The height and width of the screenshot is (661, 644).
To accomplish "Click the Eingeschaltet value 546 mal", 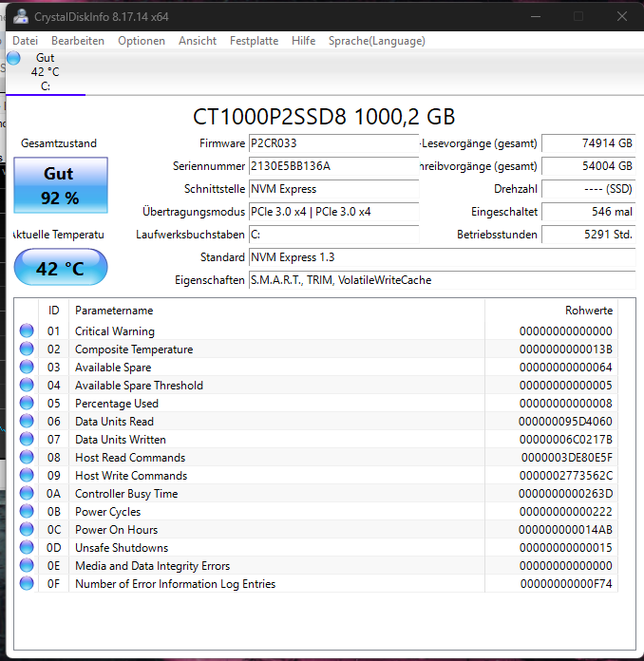I will 588,212.
